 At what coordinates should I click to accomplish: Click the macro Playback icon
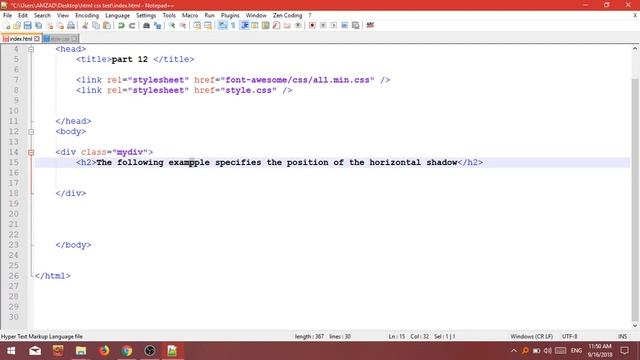333,25
